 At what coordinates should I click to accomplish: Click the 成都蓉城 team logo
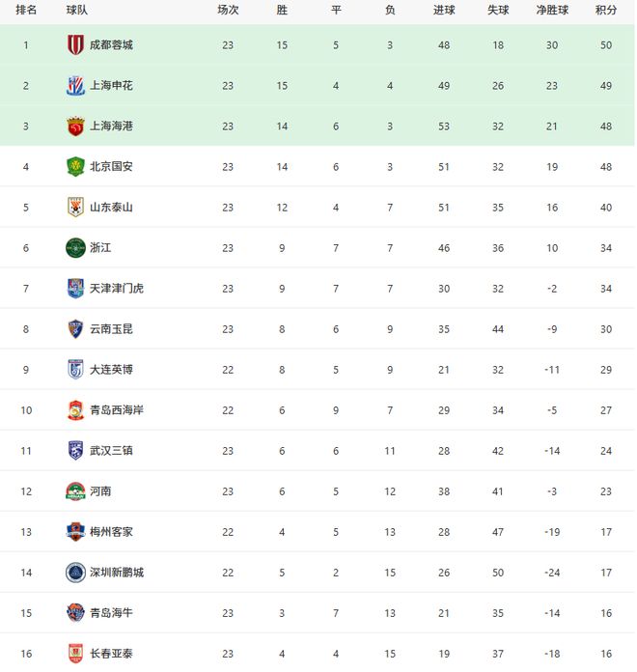[x=75, y=44]
